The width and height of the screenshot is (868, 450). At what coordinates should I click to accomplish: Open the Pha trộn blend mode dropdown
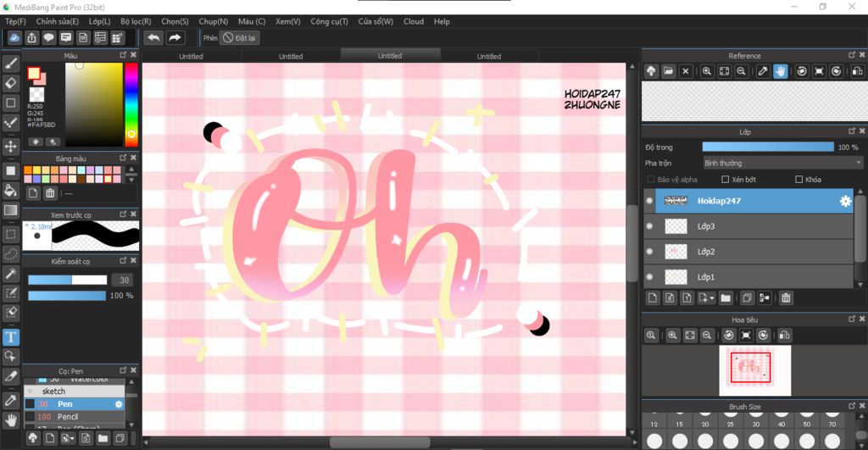pyautogui.click(x=782, y=163)
